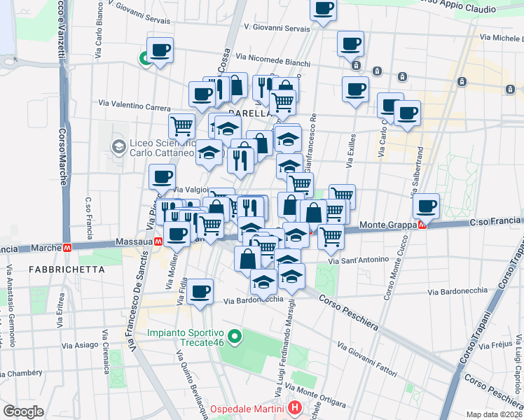Viewport: 524px width, 420px height.
Task: Open Liceo Scientifico Carlo Cattaneo school pin
Action: pos(118,148)
